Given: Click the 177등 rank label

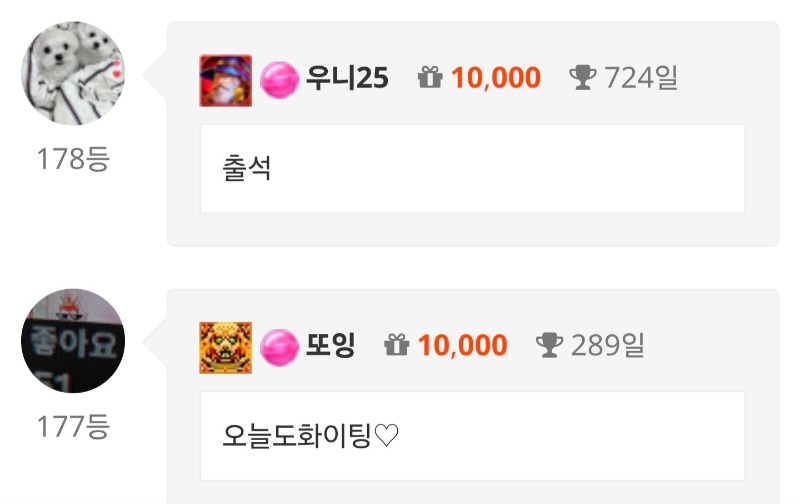Looking at the screenshot, I should tap(73, 426).
